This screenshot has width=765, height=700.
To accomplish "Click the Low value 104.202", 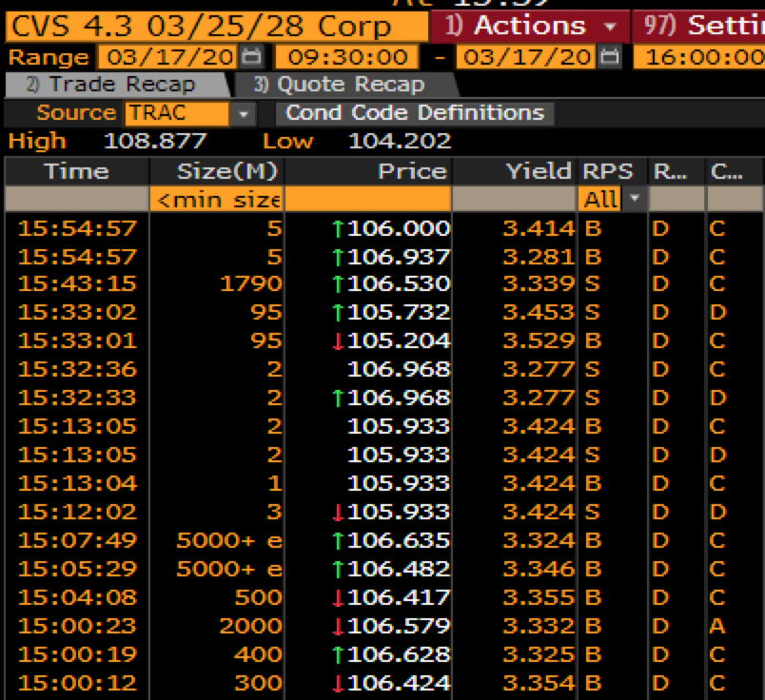I will (399, 142).
